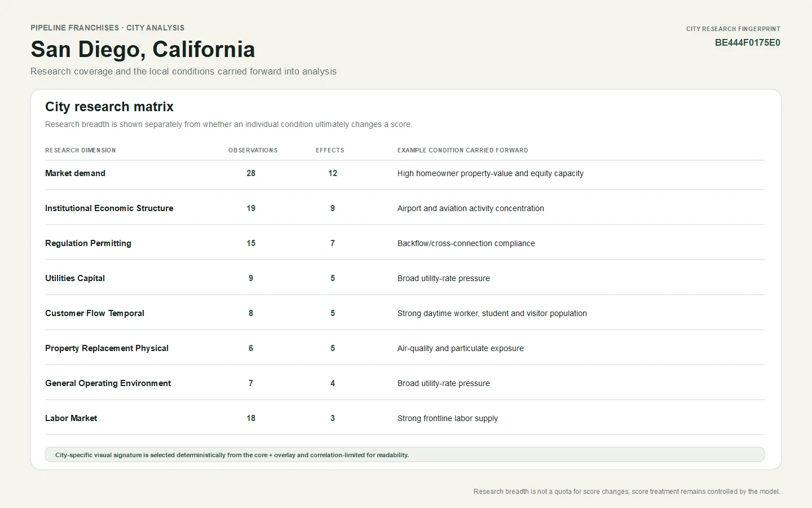Screen dimensions: 812x508
Task: Select the Institutional Economic Structure row label
Action: coord(109,208)
